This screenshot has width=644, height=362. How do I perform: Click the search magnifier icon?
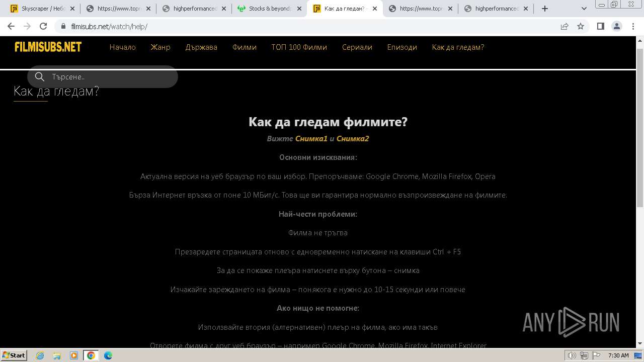pos(40,77)
